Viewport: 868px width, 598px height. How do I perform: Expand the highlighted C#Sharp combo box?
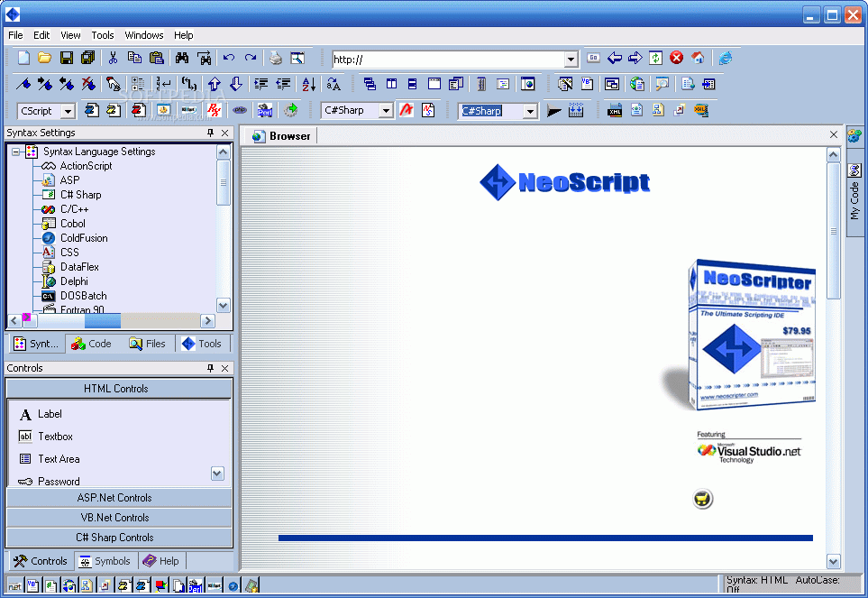530,111
